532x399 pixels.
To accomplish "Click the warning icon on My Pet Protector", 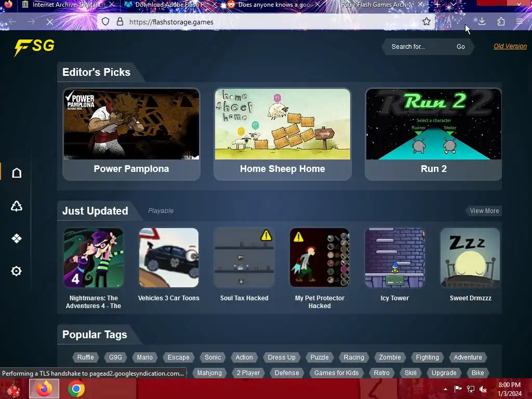I will tap(298, 236).
